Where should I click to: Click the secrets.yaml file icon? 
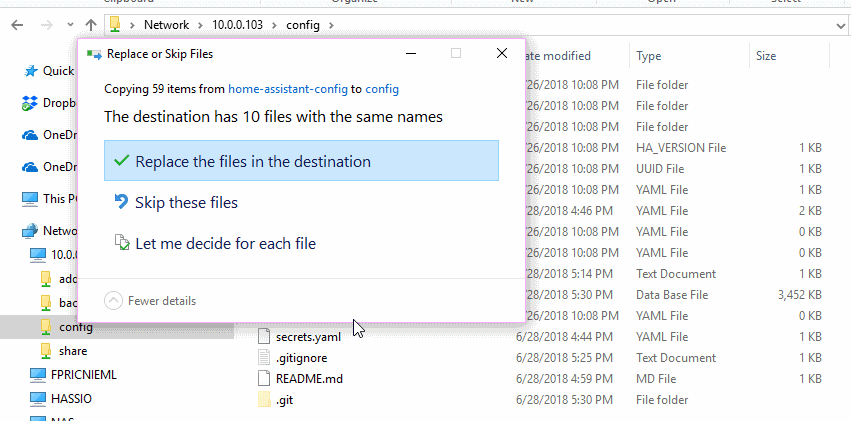coord(264,337)
